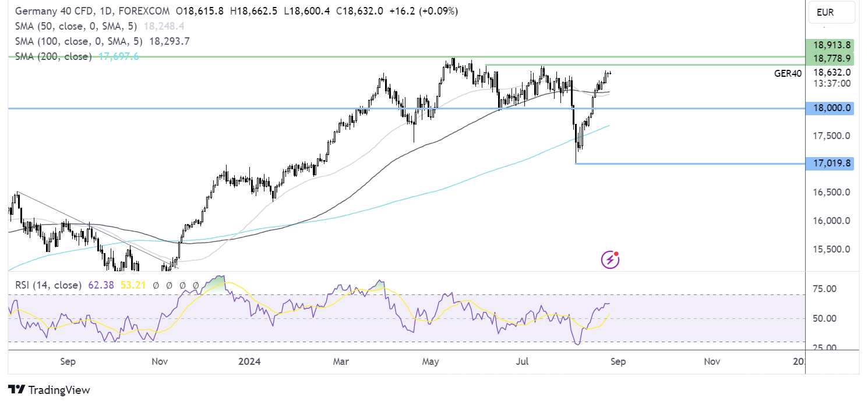Open the EUR currency selector
Image resolution: width=868 pixels, height=405 pixels.
(830, 12)
